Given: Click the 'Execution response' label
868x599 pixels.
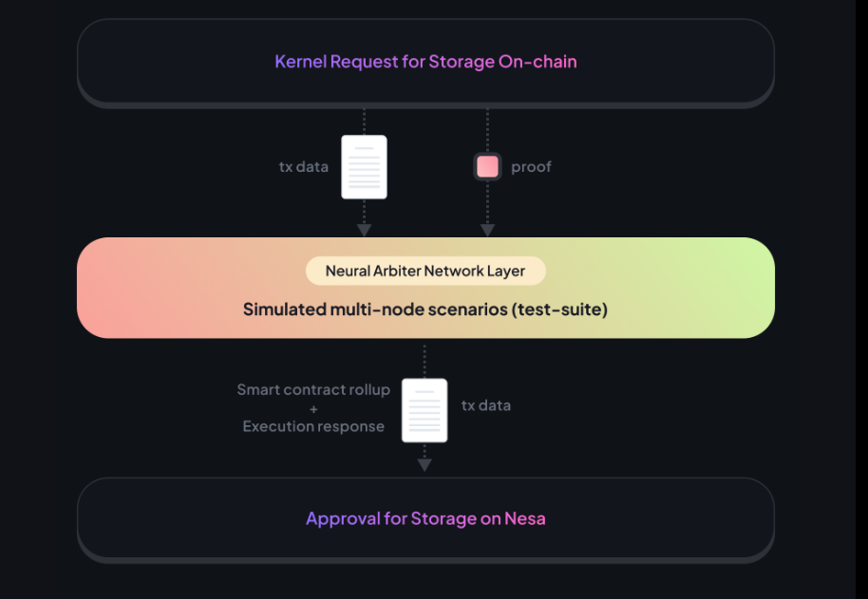Looking at the screenshot, I should click(x=313, y=426).
